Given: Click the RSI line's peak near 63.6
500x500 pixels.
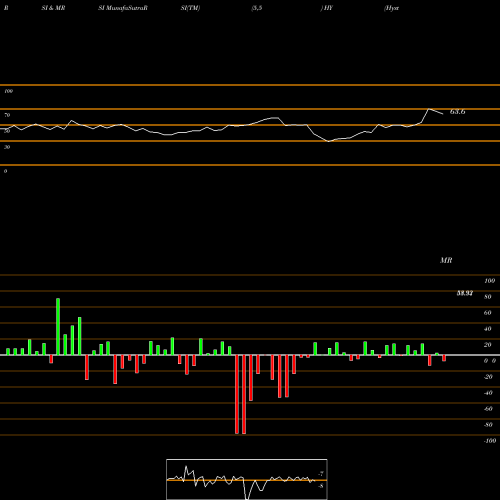Looking at the screenshot, I should tap(429, 109).
